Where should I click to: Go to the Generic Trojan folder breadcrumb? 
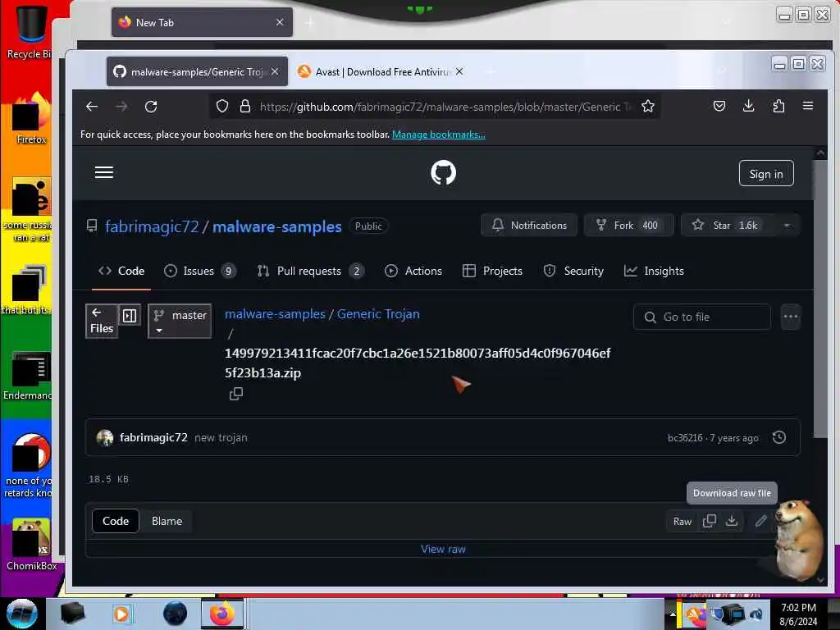[x=378, y=314]
